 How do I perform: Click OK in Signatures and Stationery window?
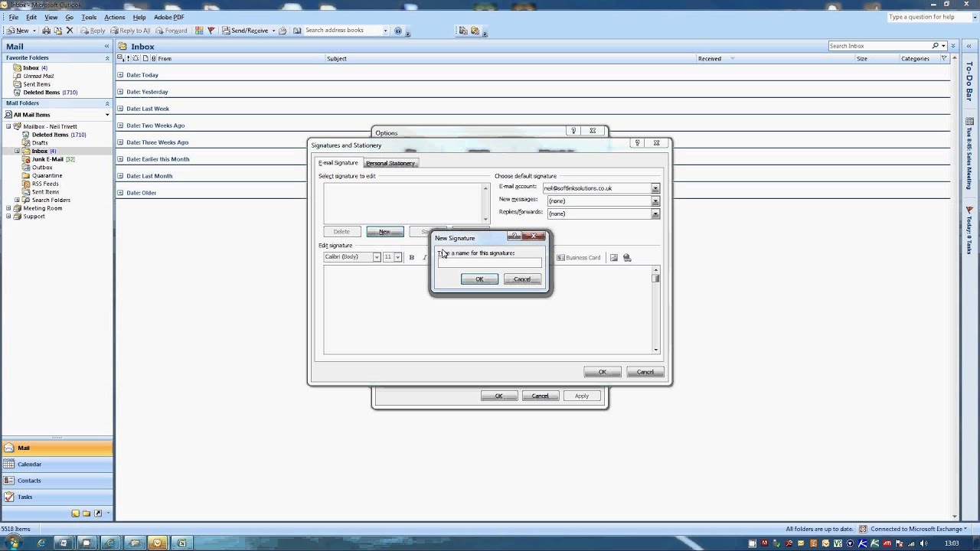click(603, 372)
